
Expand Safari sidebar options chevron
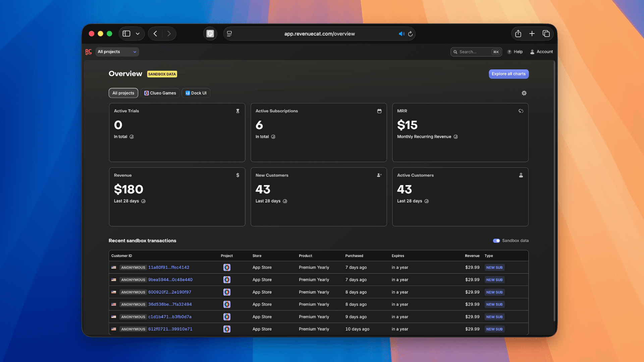pos(138,34)
